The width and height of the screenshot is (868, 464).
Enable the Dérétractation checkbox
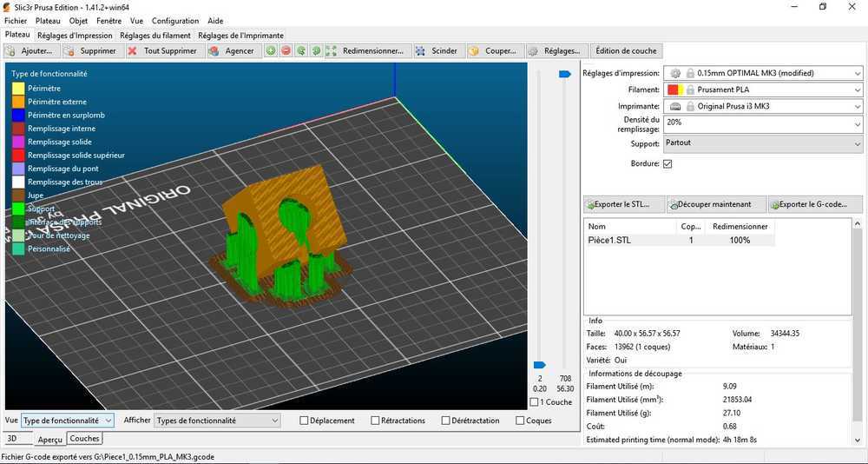445,421
